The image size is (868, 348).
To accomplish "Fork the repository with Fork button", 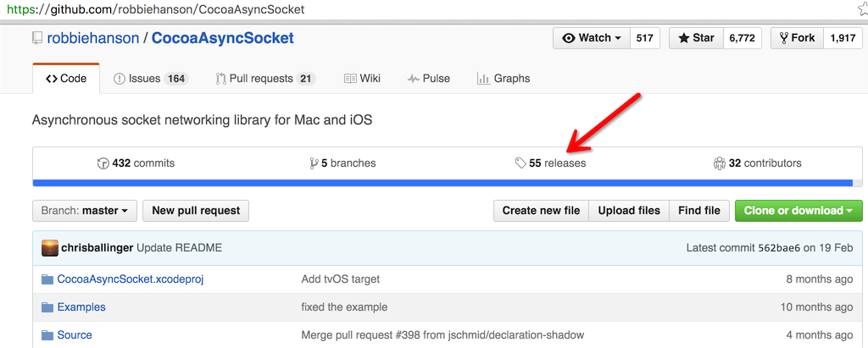I will pos(797,38).
